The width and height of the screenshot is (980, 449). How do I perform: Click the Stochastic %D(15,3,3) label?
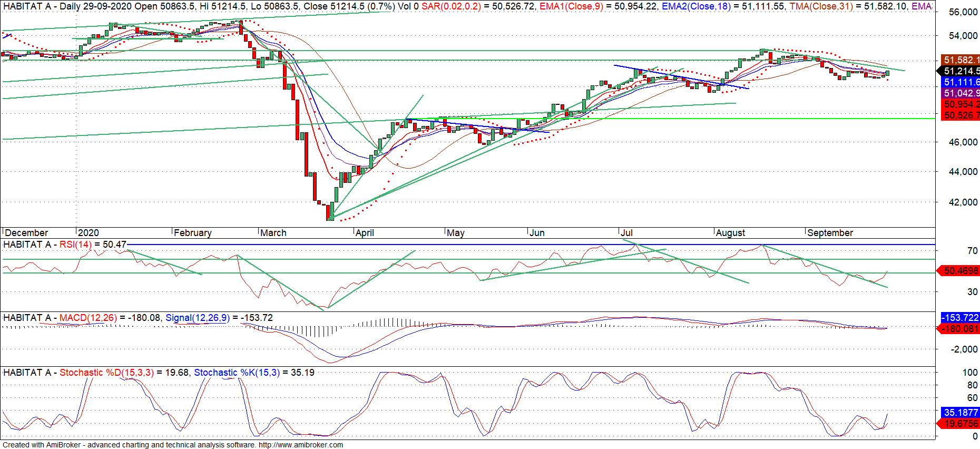tap(106, 373)
